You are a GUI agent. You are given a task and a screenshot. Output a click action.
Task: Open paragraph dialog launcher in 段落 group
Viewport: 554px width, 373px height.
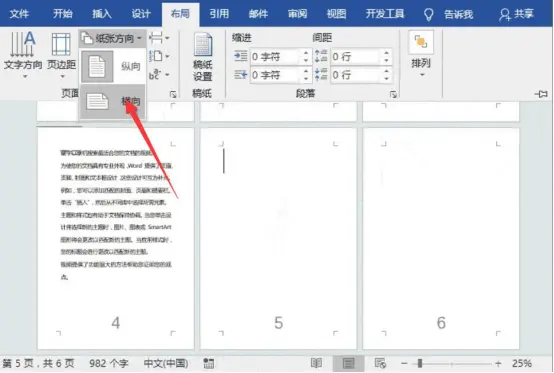[x=393, y=94]
